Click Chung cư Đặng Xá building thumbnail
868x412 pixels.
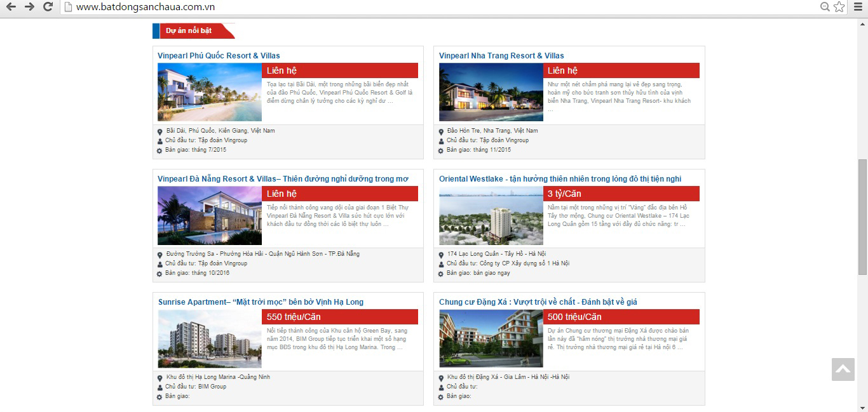pos(491,338)
